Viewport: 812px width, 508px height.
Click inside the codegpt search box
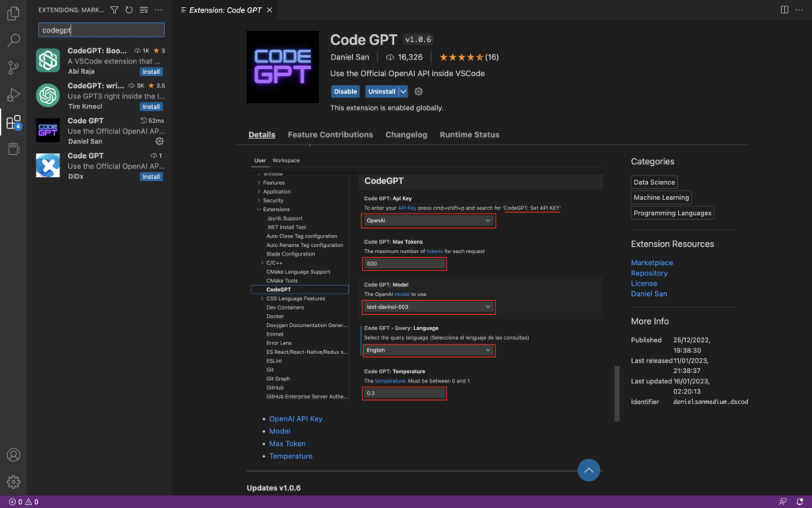click(101, 29)
